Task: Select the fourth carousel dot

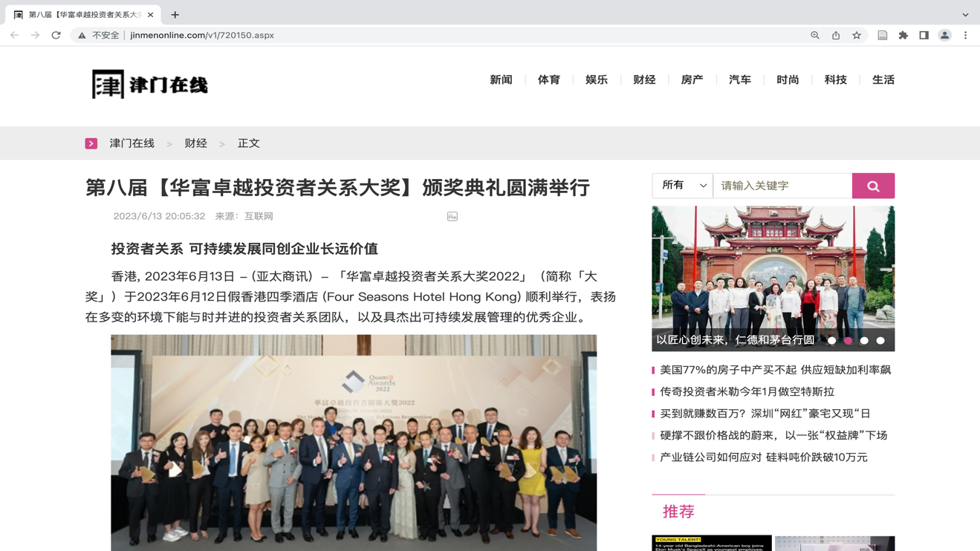Action: tap(880, 341)
